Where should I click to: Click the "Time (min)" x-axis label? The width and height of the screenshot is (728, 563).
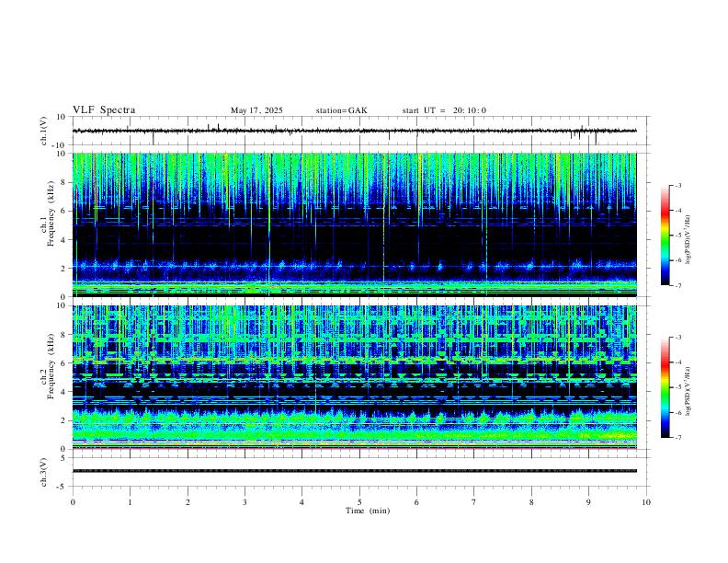click(x=368, y=511)
